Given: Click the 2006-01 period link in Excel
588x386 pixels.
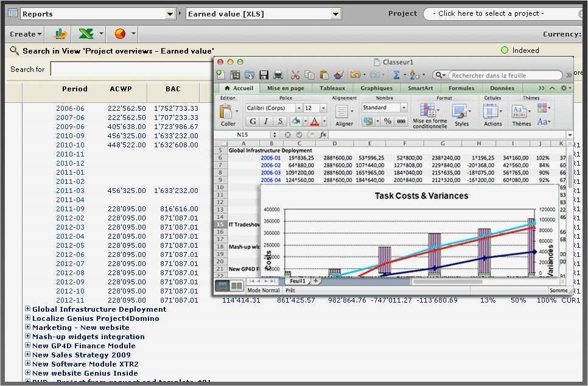Looking at the screenshot, I should point(270,158).
